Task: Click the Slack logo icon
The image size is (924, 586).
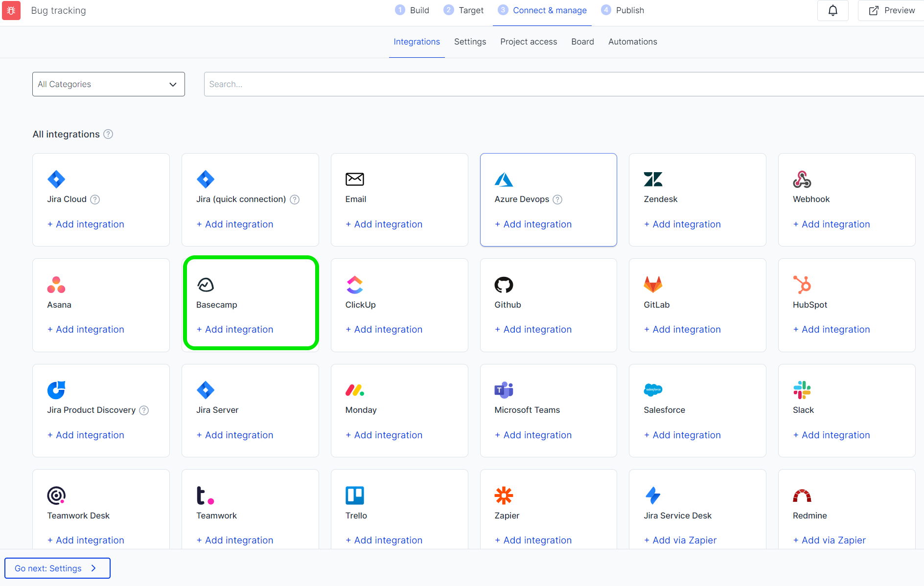Action: tap(802, 390)
